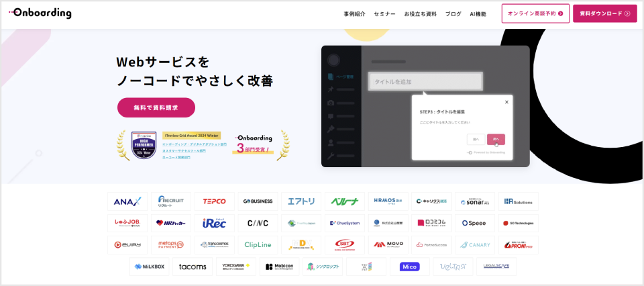Screen dimensions: 644x286
Task: Click the CANARY logo
Action: tap(475, 245)
